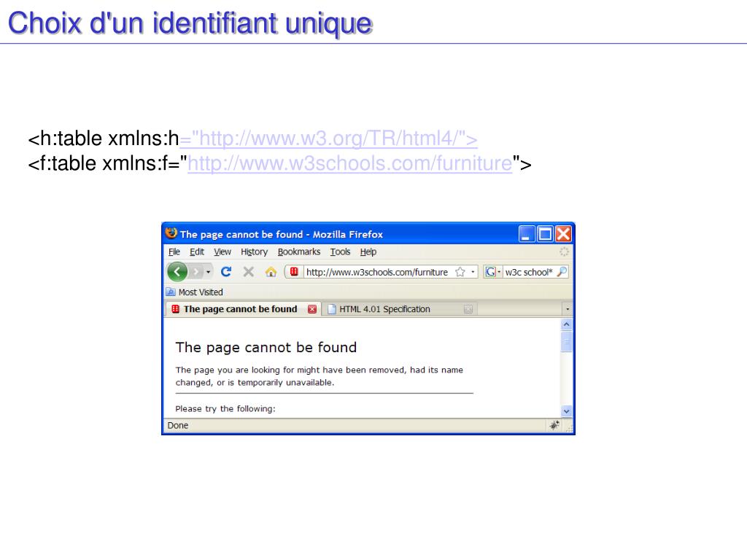Select 'The page cannot be found' tab
This screenshot has width=747, height=560.
pos(243,309)
